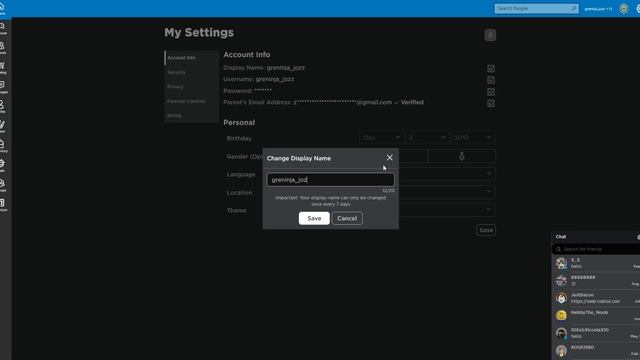Click the Search People field

536,9
